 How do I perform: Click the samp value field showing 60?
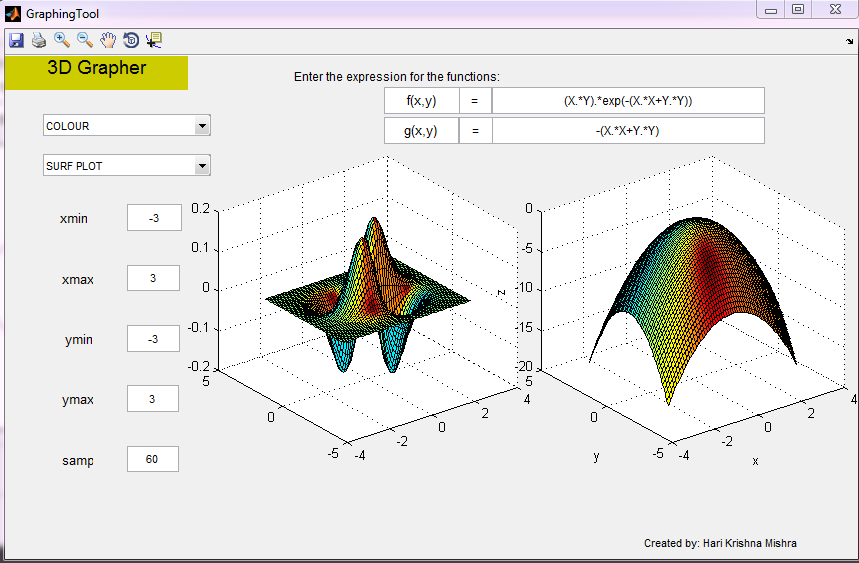coord(153,459)
